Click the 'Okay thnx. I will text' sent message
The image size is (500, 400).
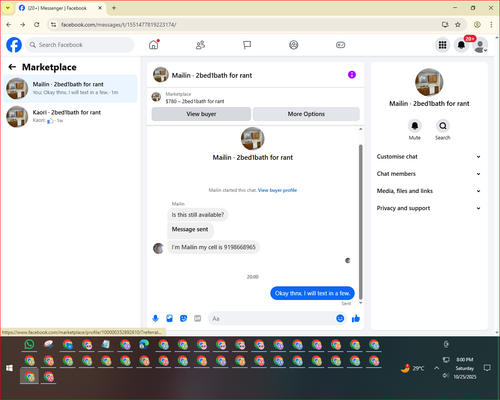coord(312,293)
